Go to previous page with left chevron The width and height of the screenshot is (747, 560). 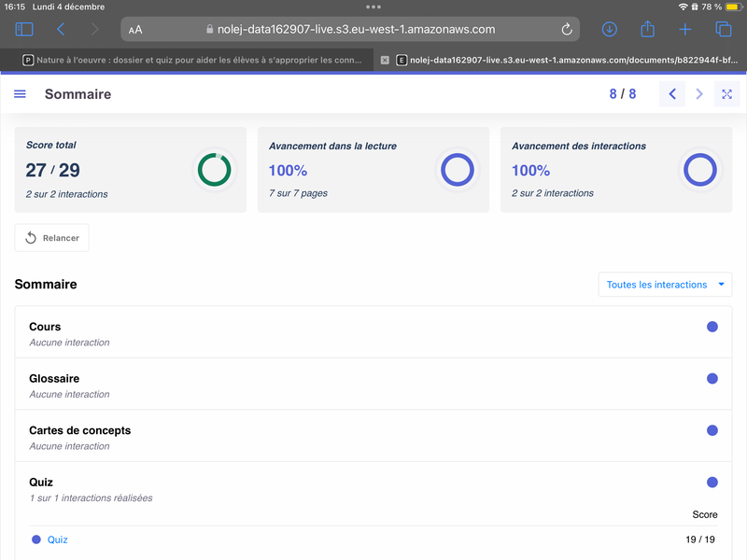tap(672, 94)
